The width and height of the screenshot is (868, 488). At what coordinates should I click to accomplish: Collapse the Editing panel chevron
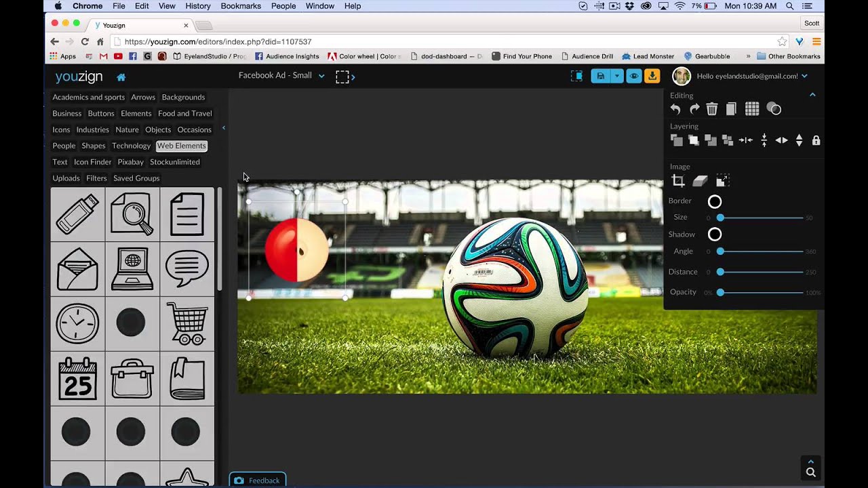point(812,95)
